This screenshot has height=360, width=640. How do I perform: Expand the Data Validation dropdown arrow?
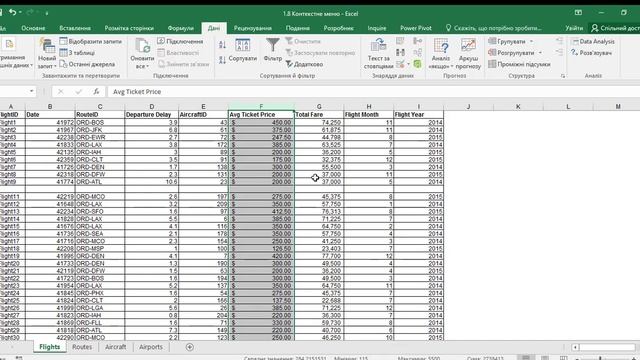pos(408,64)
